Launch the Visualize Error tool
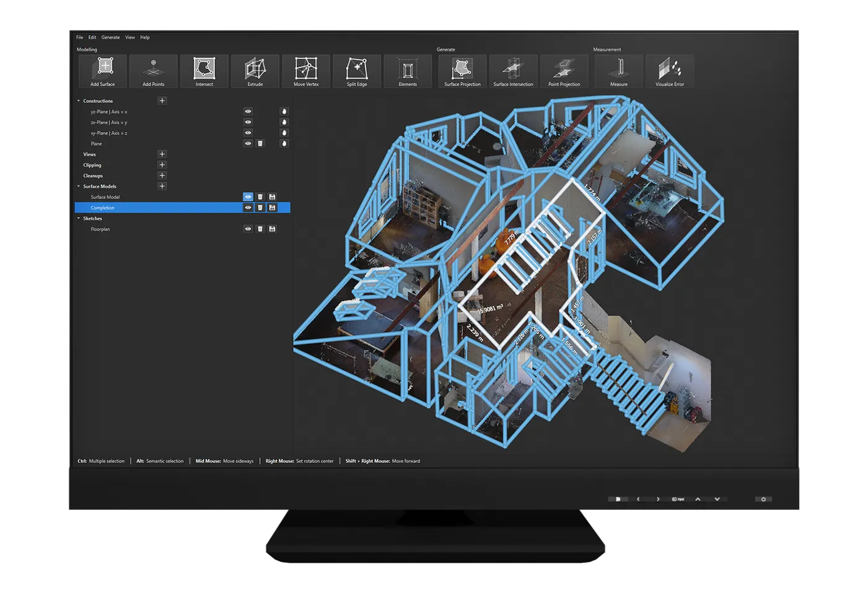Screen dimensions: 868x593 point(670,71)
